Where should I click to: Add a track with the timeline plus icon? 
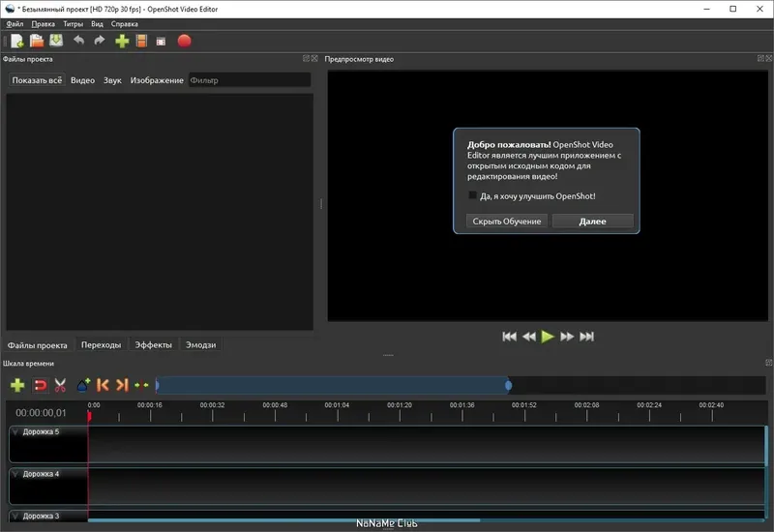tap(17, 385)
